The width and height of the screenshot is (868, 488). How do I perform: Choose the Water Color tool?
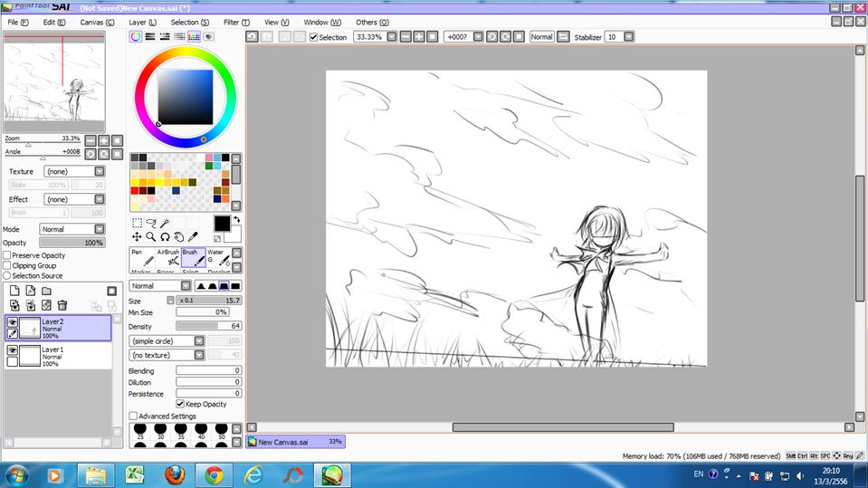[219, 257]
